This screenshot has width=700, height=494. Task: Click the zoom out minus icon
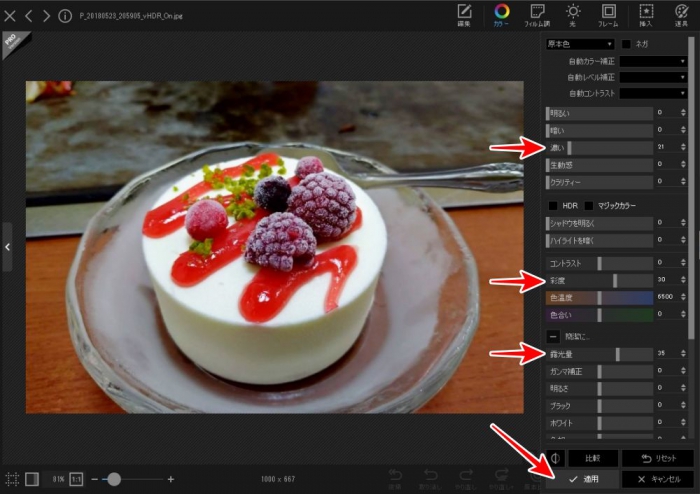click(94, 479)
